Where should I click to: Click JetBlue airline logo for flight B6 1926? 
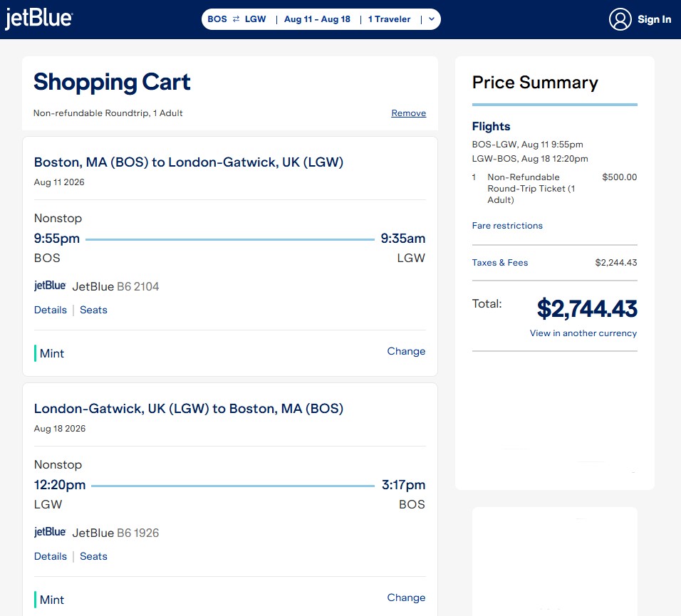(50, 533)
